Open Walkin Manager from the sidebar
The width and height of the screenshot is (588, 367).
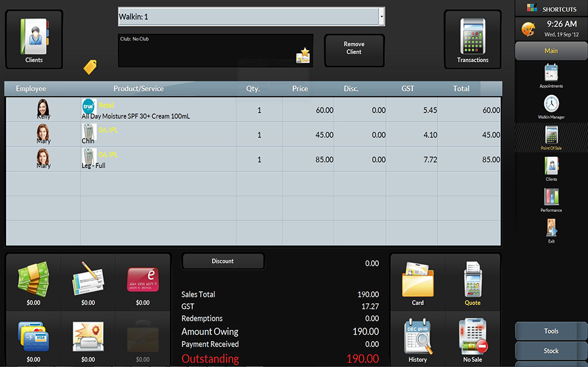tap(551, 107)
